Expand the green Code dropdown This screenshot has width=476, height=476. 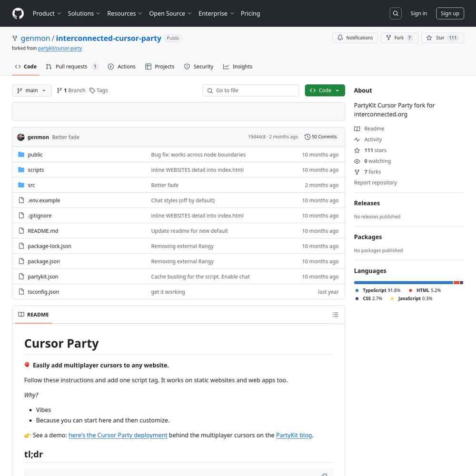[x=325, y=90]
